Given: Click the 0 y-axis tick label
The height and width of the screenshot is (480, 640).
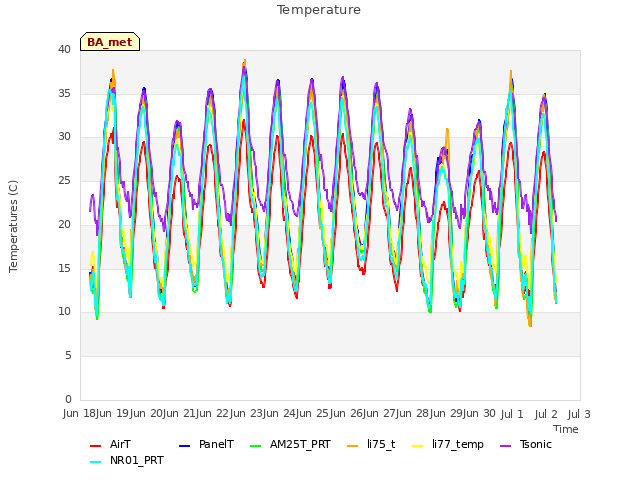Looking at the screenshot, I should click(x=68, y=399).
